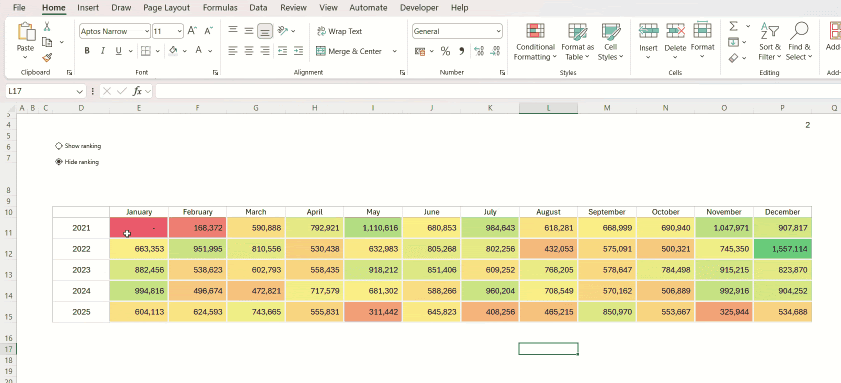Viewport: 841px width, 383px height.
Task: Align text right
Action: (265, 51)
